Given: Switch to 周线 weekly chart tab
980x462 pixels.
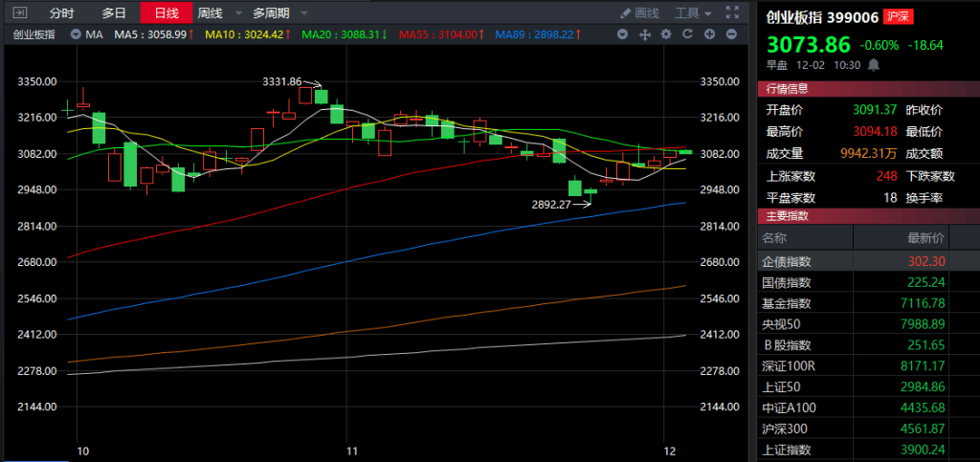Looking at the screenshot, I should 209,13.
